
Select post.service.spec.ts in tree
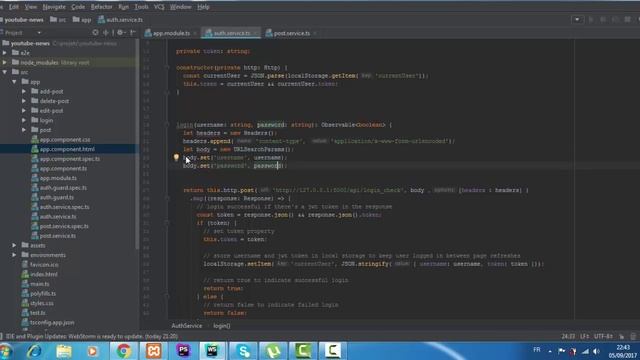(x=64, y=226)
